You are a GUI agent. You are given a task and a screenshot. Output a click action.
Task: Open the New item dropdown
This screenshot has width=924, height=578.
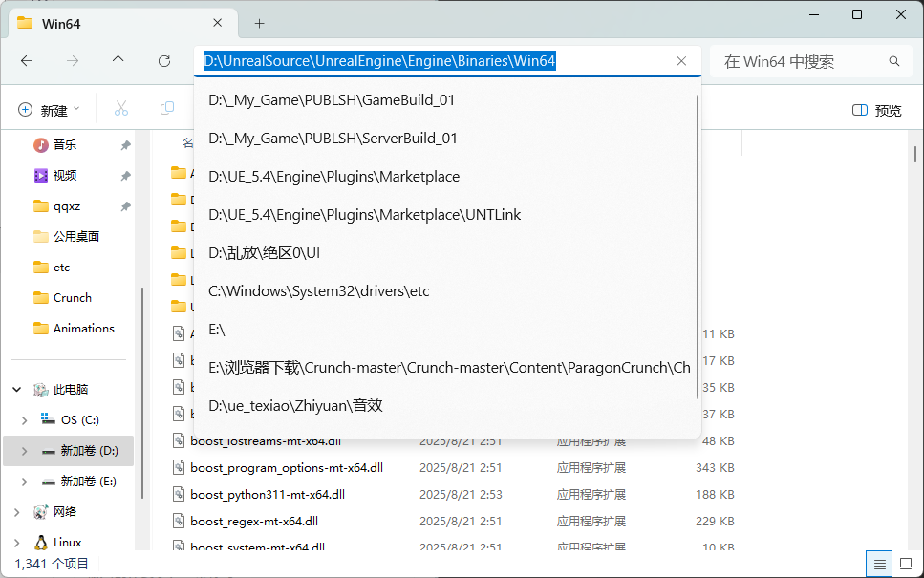(x=50, y=110)
